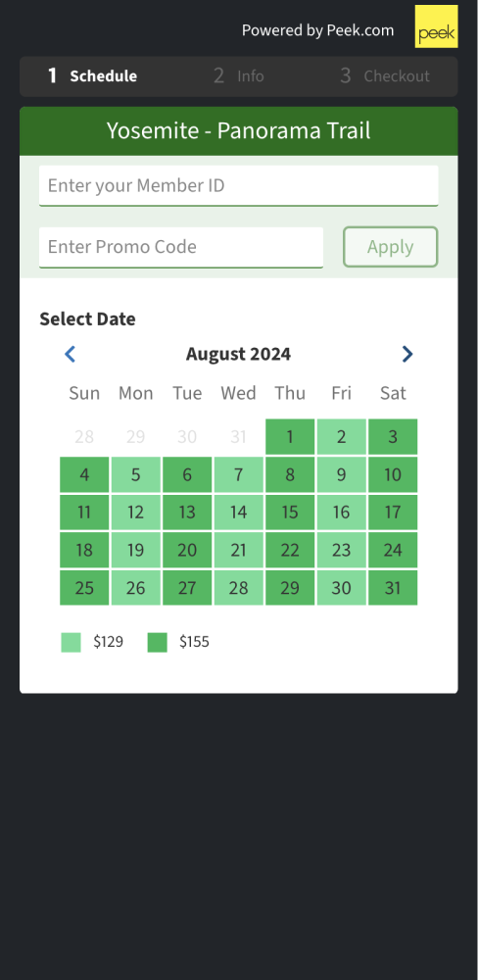The width and height of the screenshot is (478, 980).
Task: Select Tuesday August 6
Action: point(187,474)
